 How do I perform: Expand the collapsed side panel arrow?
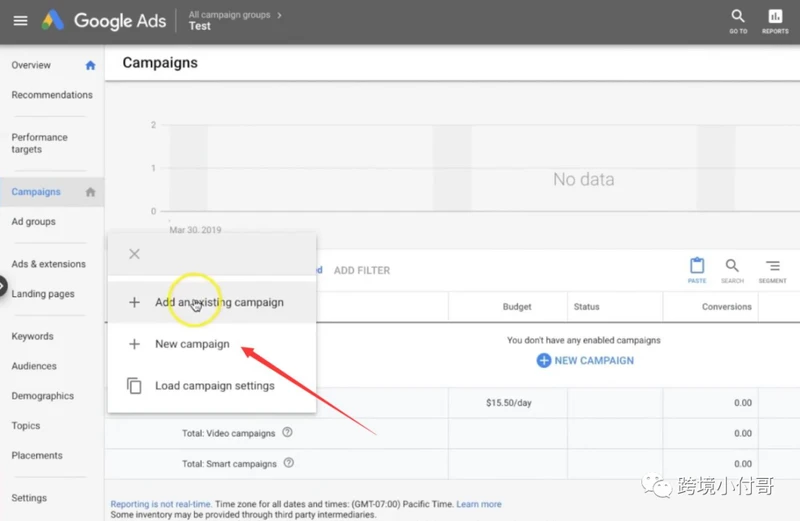point(2,287)
